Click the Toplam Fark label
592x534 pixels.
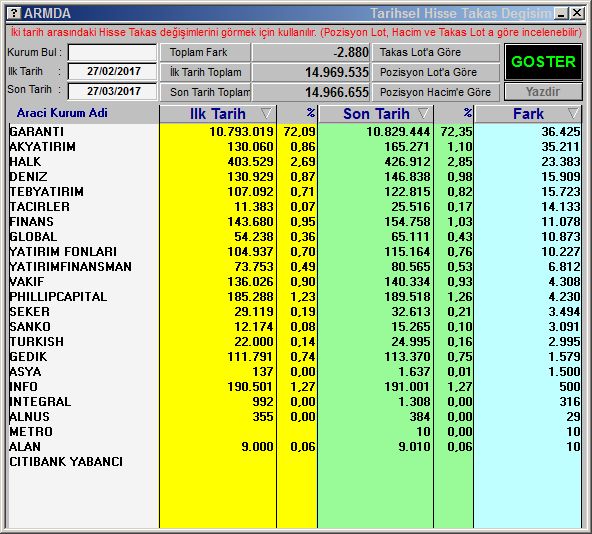(x=205, y=52)
